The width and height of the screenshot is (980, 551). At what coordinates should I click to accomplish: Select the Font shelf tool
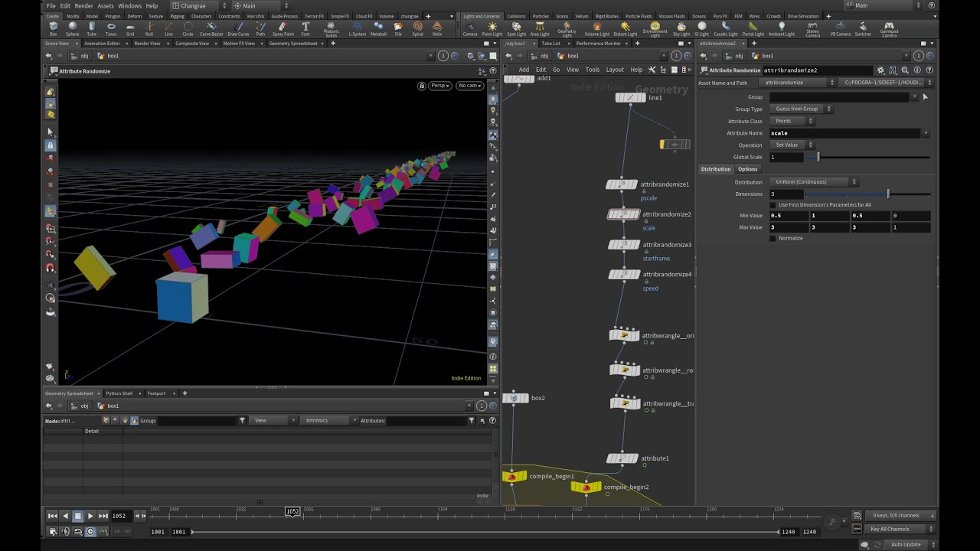pos(305,29)
